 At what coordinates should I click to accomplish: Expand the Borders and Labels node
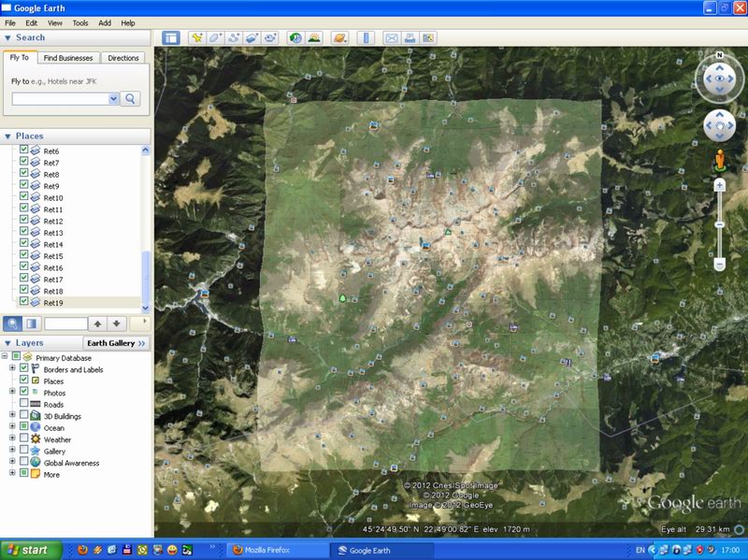(12, 368)
